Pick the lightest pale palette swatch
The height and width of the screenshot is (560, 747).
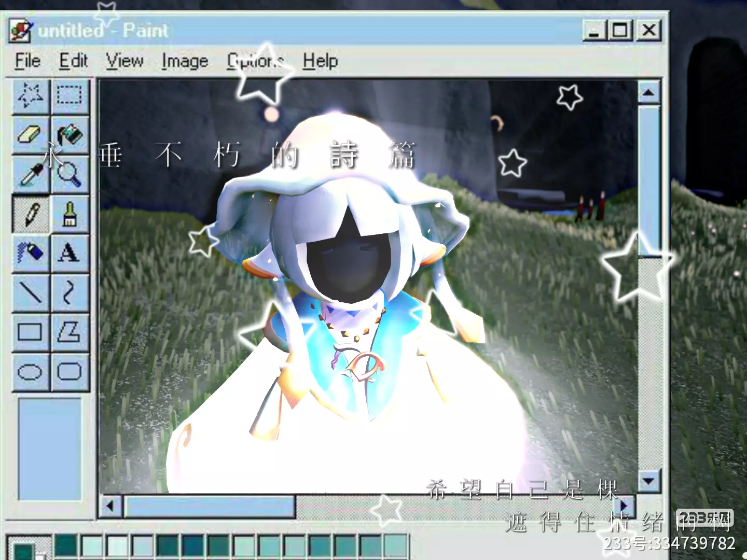coord(117,547)
